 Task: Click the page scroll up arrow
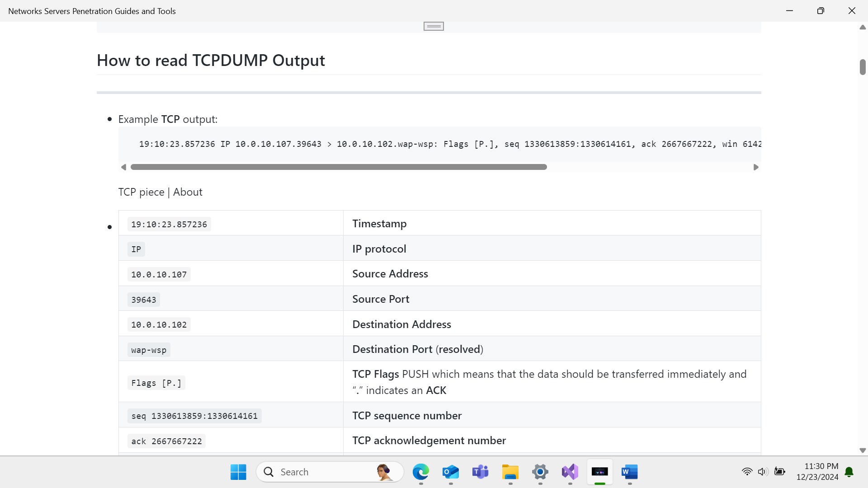pos(863,28)
